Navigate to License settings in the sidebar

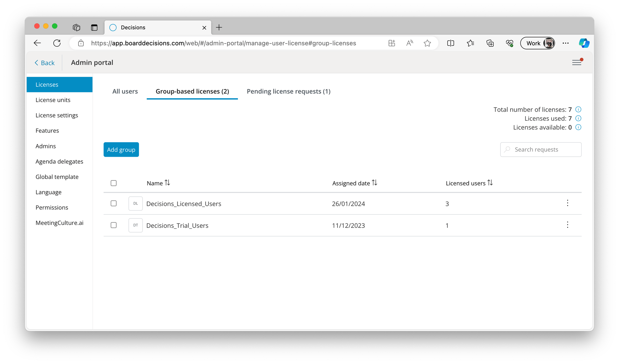tap(57, 115)
